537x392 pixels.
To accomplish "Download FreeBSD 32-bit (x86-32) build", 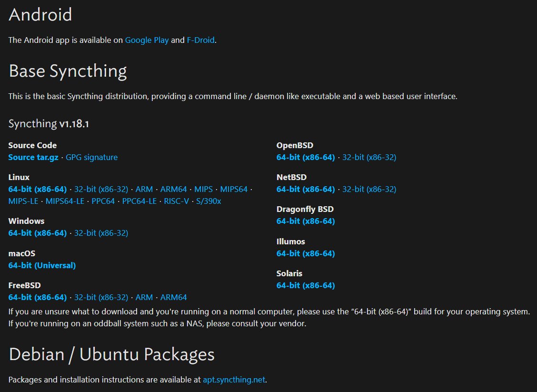I will coord(101,297).
